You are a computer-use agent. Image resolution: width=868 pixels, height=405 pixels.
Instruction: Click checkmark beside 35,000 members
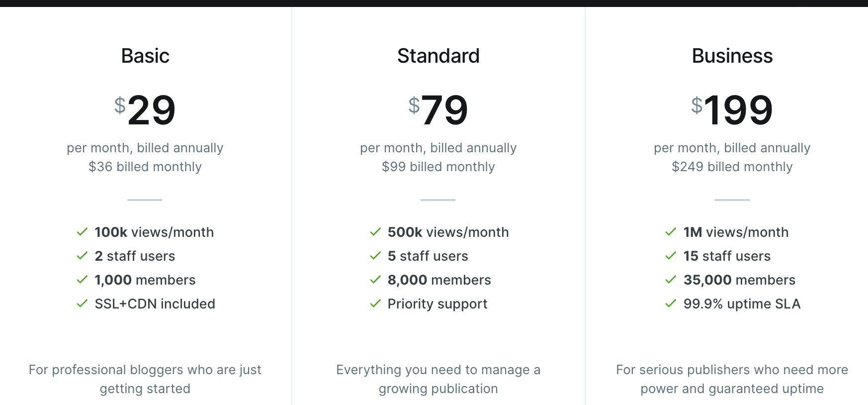671,280
